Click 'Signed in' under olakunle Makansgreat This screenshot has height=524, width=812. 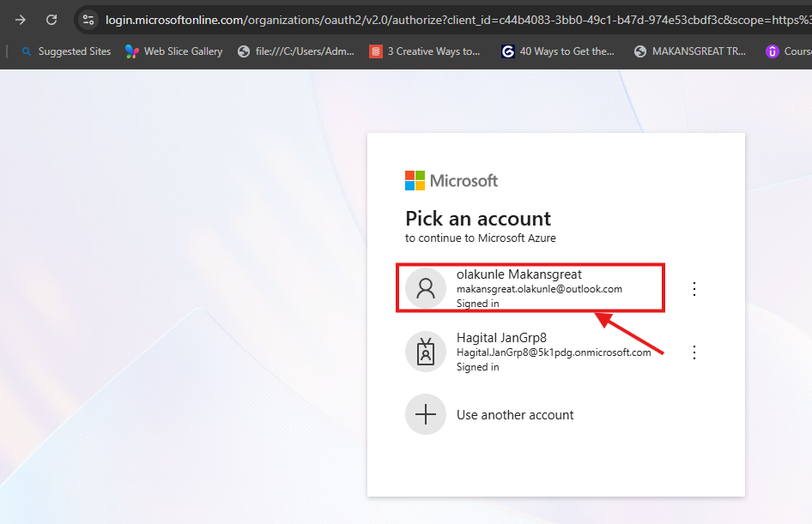[x=477, y=303]
